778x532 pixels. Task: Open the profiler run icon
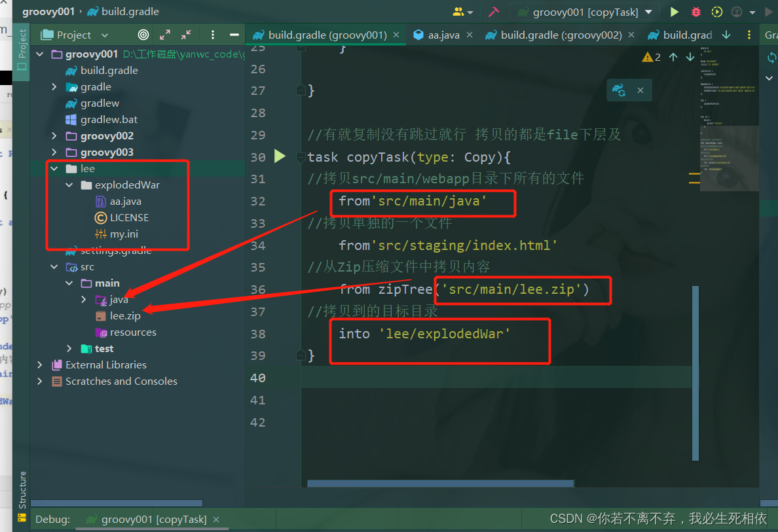tap(737, 12)
